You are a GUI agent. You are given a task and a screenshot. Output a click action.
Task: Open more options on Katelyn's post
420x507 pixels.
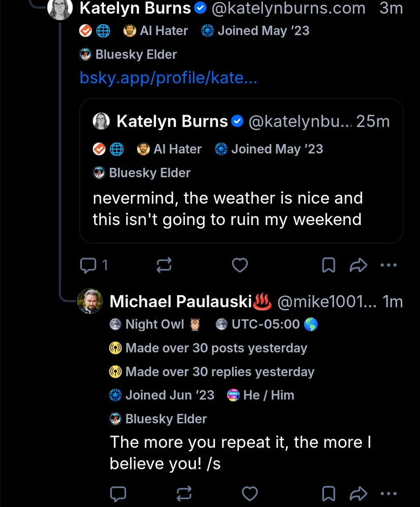point(388,265)
